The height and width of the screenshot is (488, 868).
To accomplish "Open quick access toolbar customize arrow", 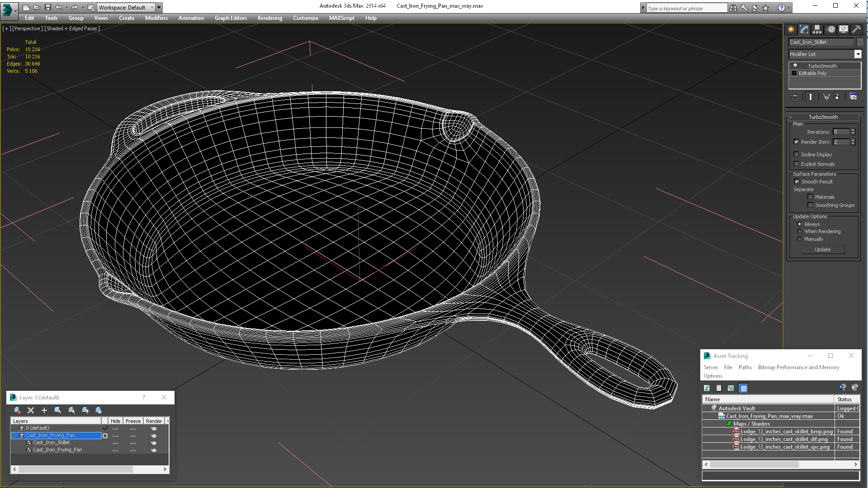I will [159, 7].
